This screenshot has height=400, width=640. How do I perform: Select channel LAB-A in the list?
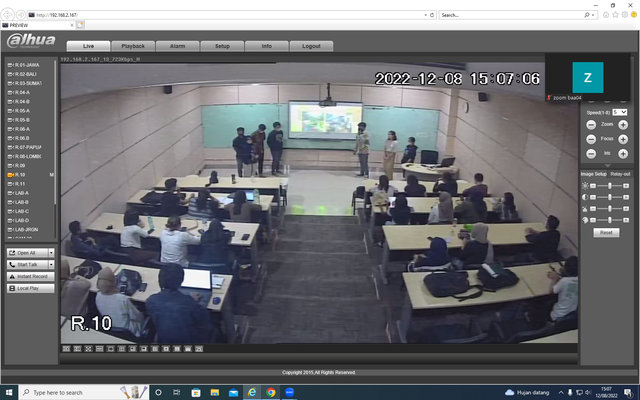point(22,193)
